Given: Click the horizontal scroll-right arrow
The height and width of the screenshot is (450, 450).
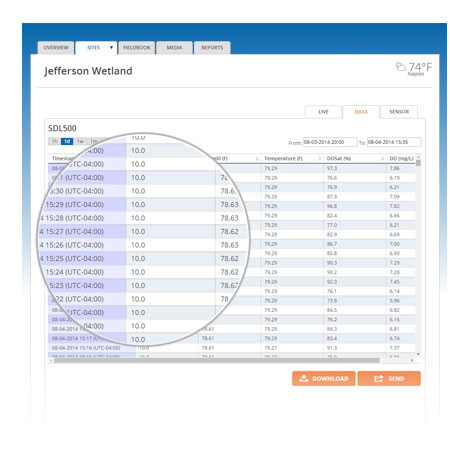Looking at the screenshot, I should click(412, 360).
